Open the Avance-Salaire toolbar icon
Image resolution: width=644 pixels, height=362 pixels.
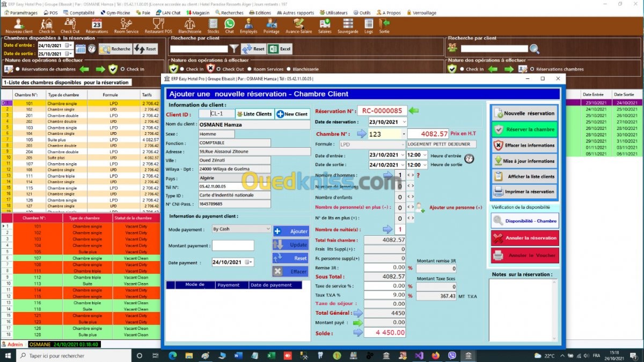299,26
